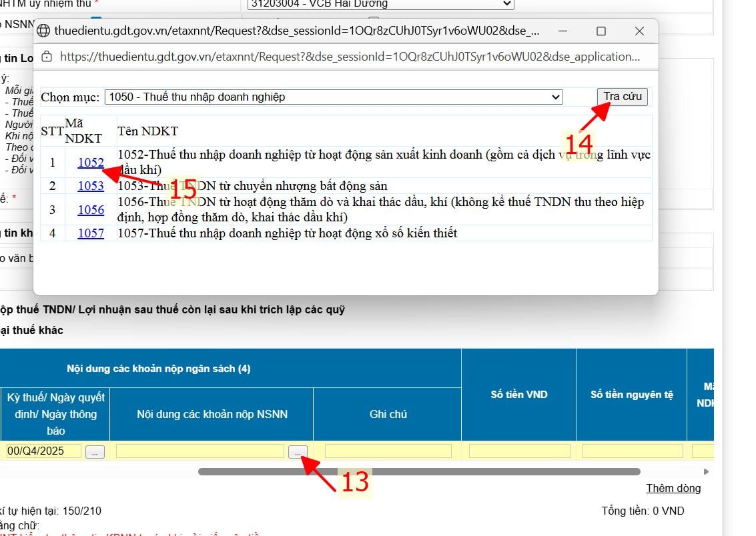Click the globe icon in popup title bar

coord(43,31)
